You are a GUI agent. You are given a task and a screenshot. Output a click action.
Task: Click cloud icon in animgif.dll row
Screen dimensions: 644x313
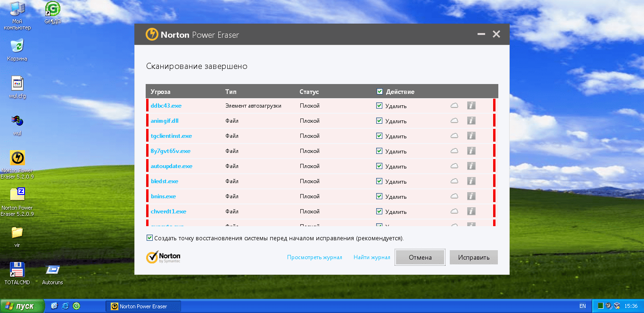[454, 121]
